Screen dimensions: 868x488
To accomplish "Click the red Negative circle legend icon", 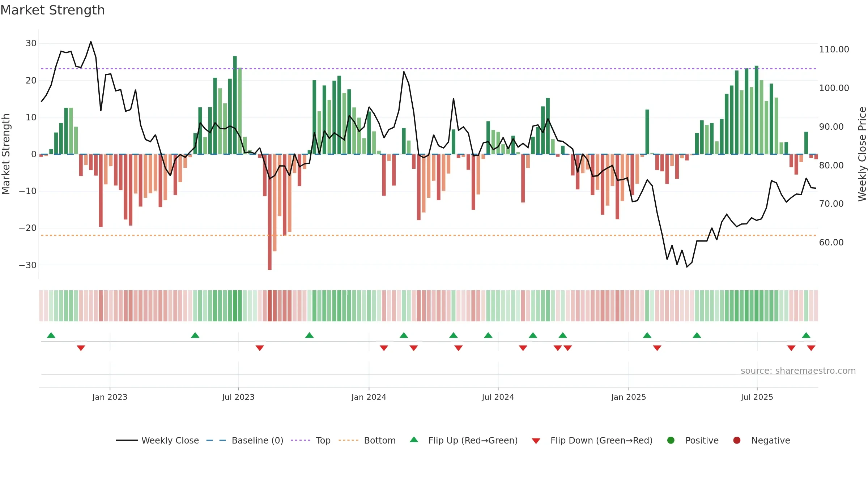I will pyautogui.click(x=737, y=440).
